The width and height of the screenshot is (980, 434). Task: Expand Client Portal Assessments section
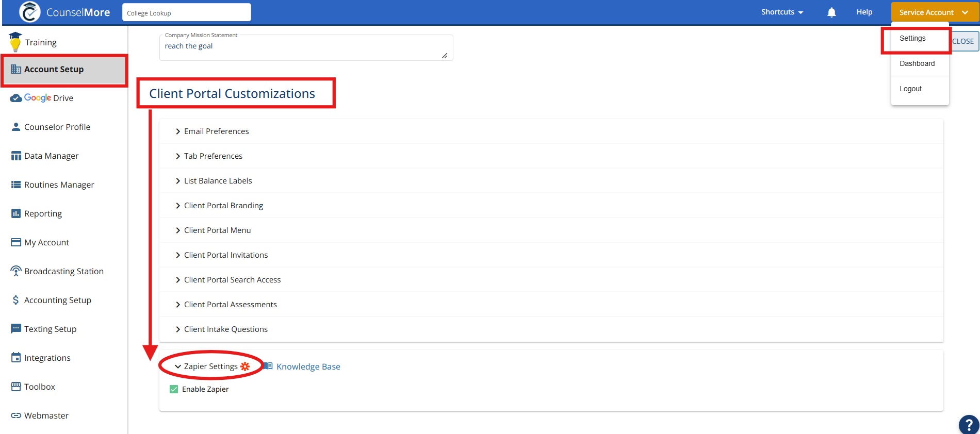[x=551, y=305]
